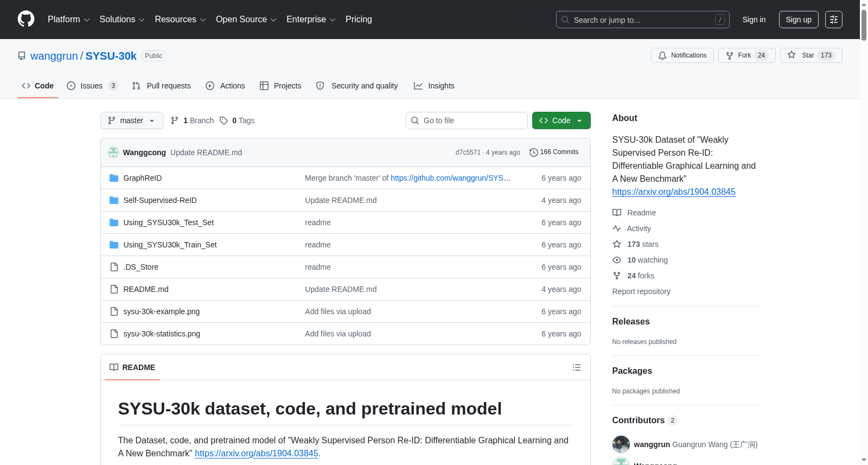Expand the Enterprise menu
Viewport: 868px width, 465px height.
311,20
